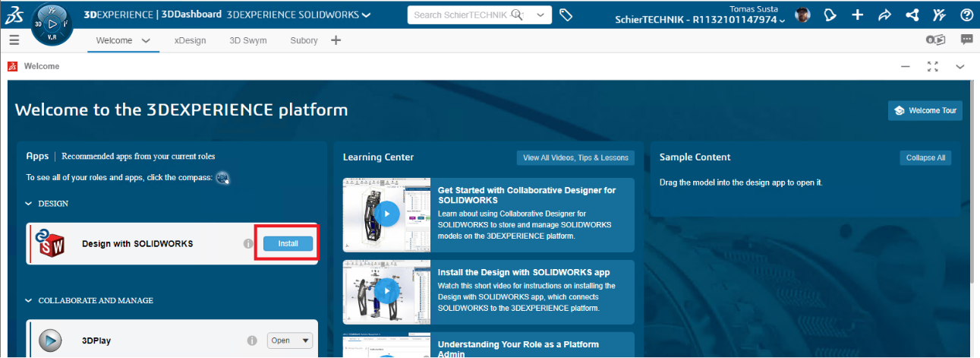Image resolution: width=980 pixels, height=358 pixels.
Task: Open the 6WTags tag icon
Action: coord(566,14)
